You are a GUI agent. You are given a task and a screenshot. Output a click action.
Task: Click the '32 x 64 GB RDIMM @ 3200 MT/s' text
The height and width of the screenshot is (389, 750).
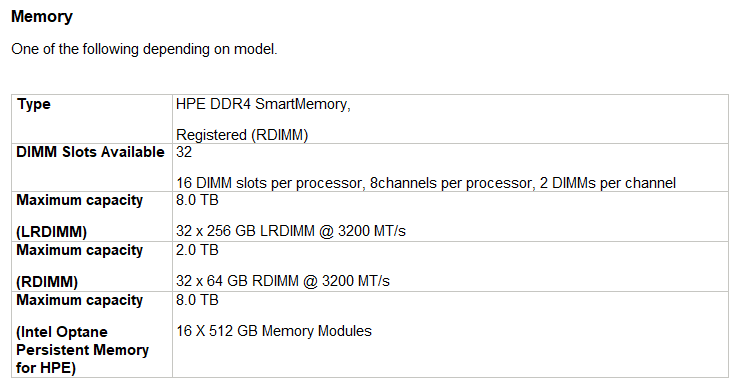(283, 281)
